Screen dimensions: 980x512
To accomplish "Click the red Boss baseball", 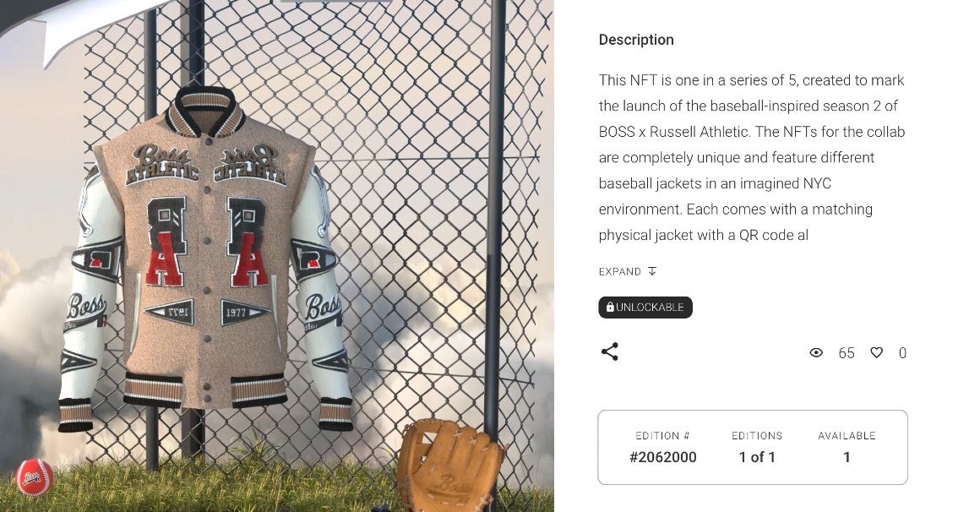I will coord(34,477).
